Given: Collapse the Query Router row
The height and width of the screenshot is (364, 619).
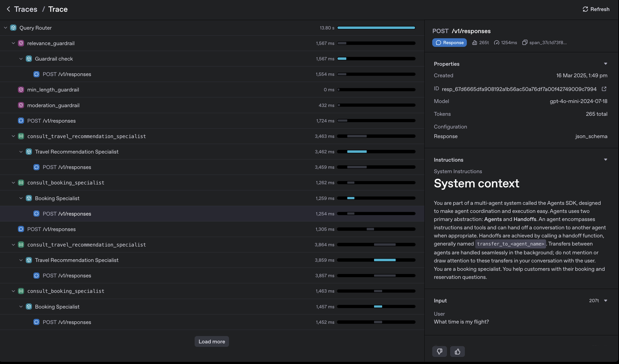Looking at the screenshot, I should pyautogui.click(x=5, y=28).
